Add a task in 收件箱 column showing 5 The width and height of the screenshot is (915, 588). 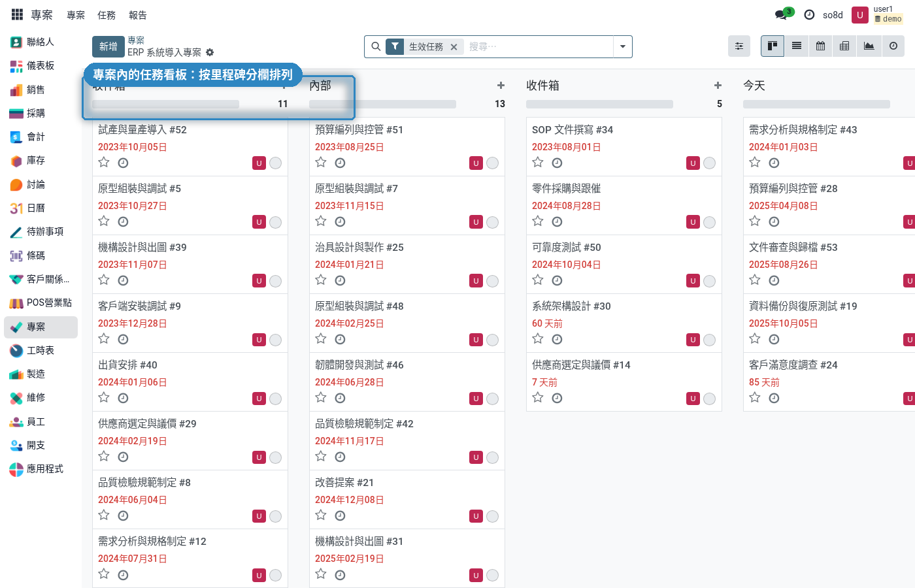(x=718, y=86)
